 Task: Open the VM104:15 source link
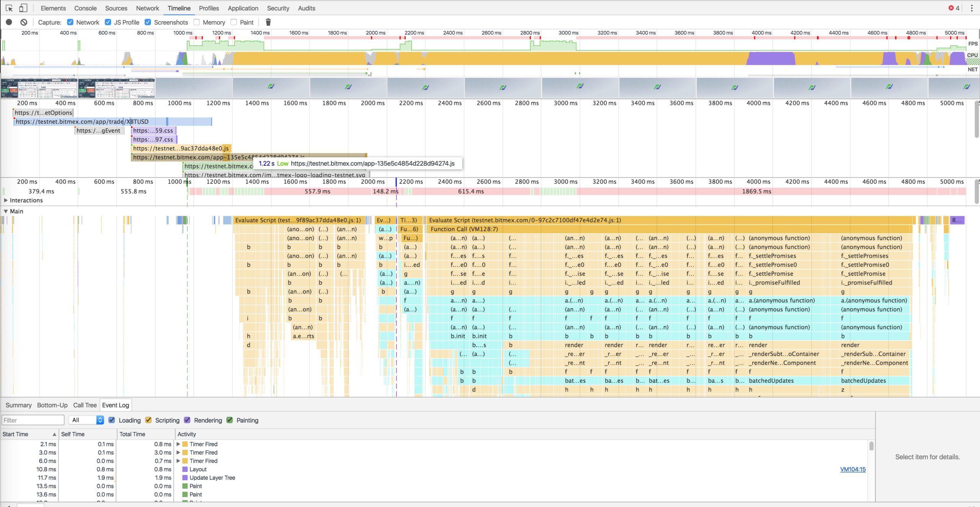[853, 469]
